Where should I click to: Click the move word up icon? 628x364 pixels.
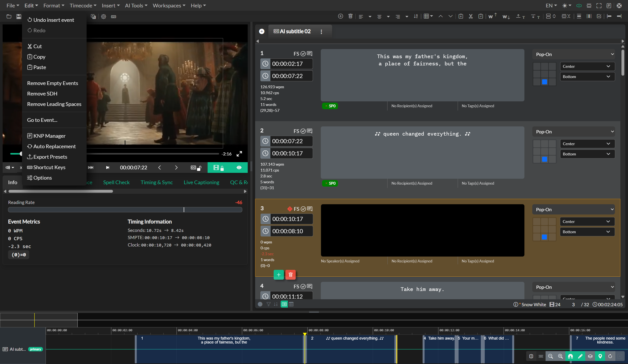coord(492,16)
